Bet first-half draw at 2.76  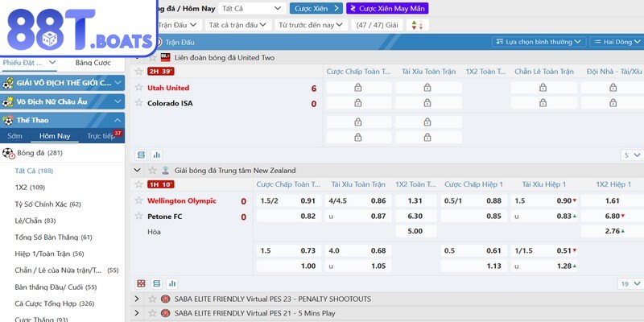coord(613,231)
